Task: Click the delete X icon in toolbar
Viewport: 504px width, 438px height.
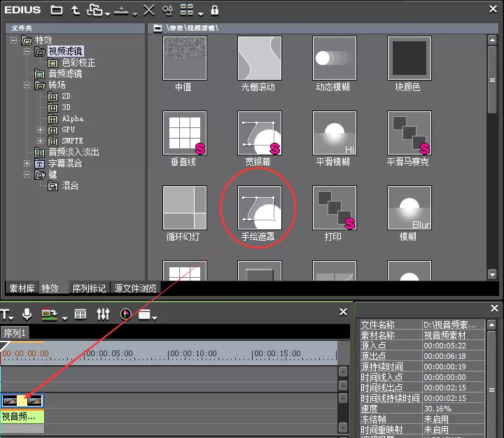Action: pos(149,10)
